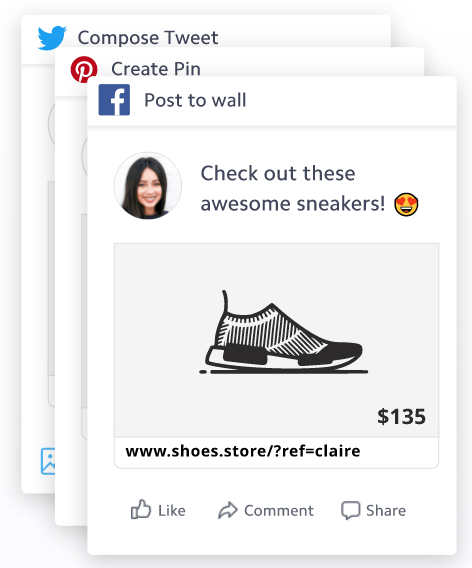Image resolution: width=472 pixels, height=568 pixels.
Task: Click the link preview card footer
Action: [276, 452]
